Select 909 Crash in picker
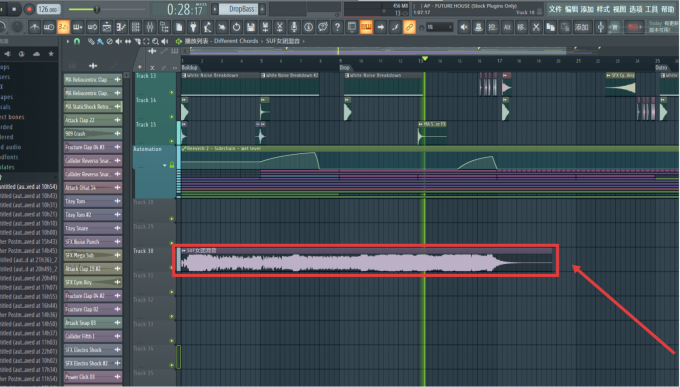Viewport: 680px width, 387px height. point(93,133)
